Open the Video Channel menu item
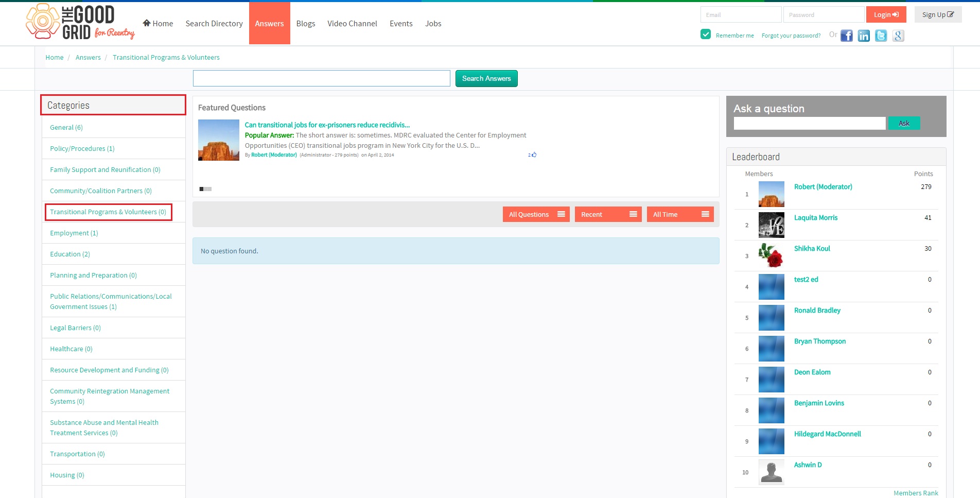The height and width of the screenshot is (498, 980). (352, 23)
